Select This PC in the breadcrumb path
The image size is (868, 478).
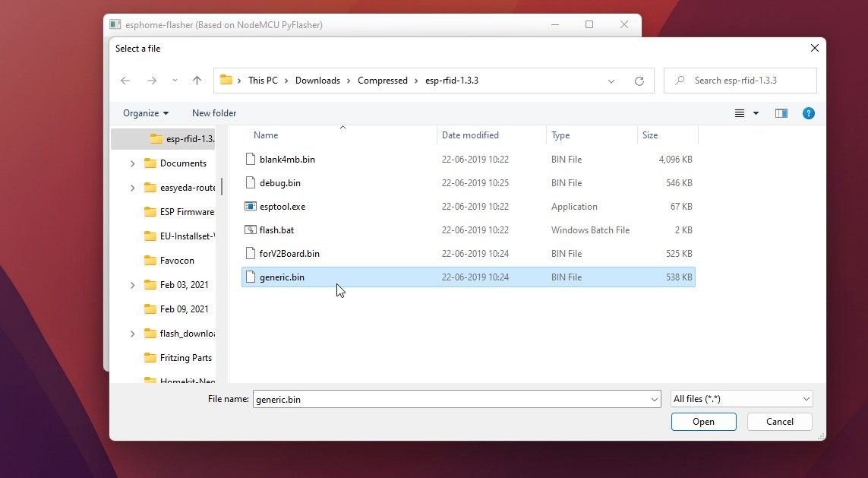point(263,81)
